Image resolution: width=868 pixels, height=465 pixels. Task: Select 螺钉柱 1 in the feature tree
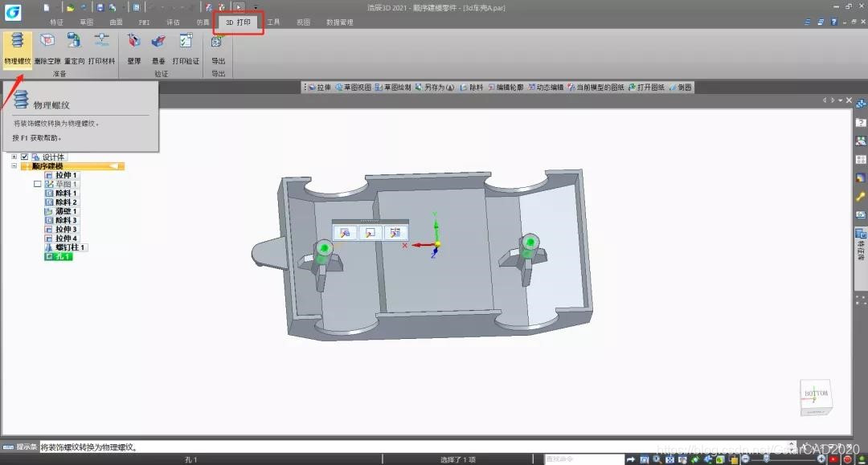(x=65, y=247)
